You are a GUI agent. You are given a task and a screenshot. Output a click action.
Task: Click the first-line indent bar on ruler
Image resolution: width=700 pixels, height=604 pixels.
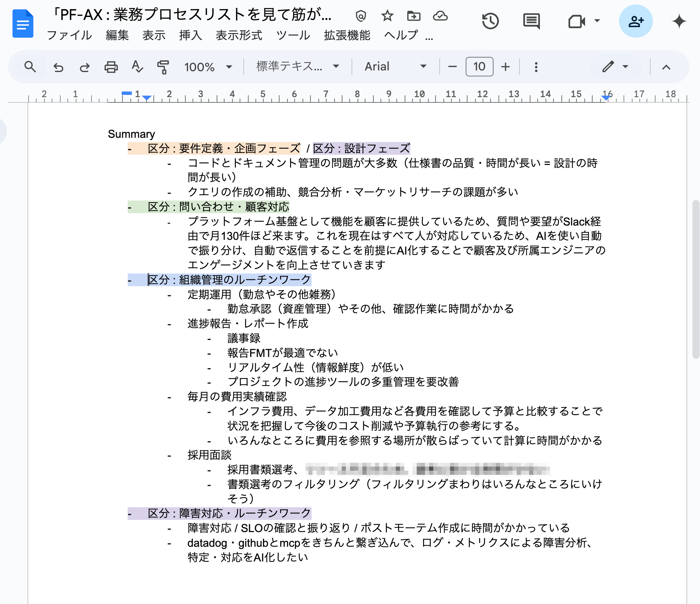127,93
